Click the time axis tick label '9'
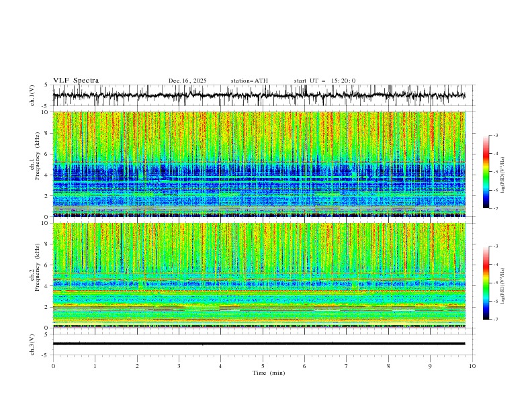This screenshot has width=532, height=411. (x=430, y=366)
